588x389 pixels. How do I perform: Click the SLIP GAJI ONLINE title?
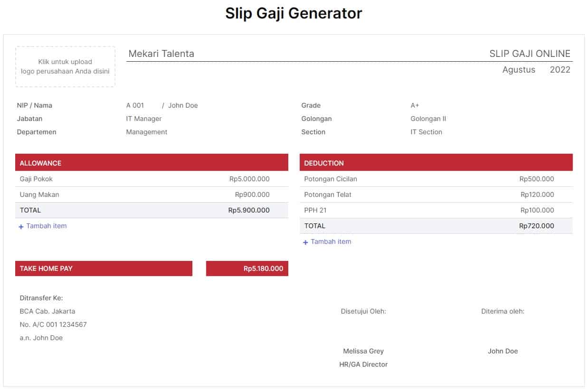pos(530,54)
